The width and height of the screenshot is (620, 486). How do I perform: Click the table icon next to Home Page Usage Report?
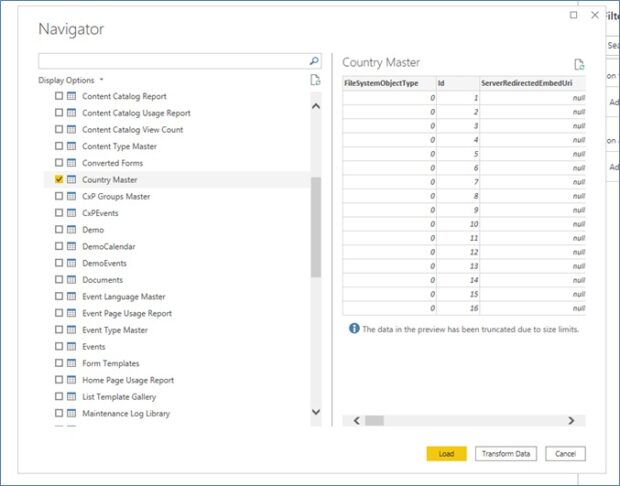[72, 380]
